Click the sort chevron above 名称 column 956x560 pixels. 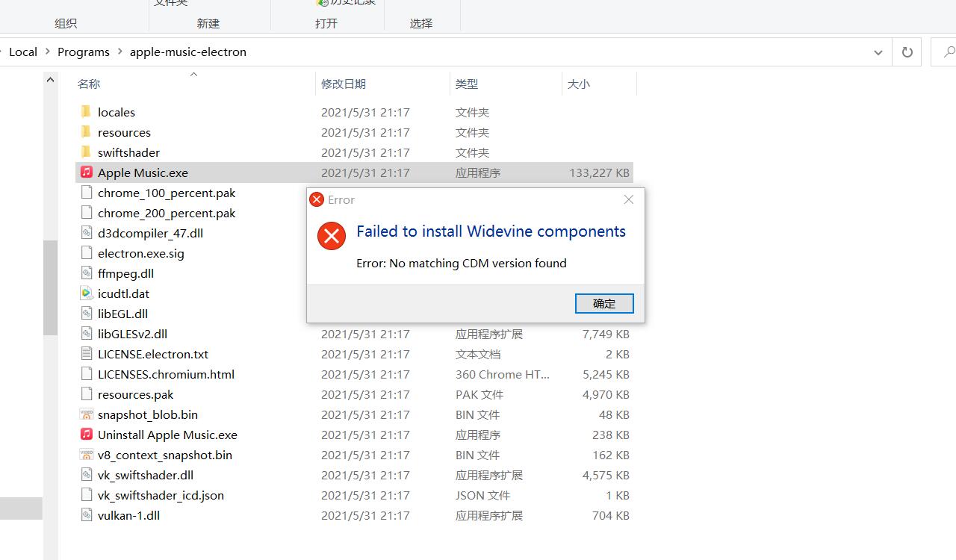tap(193, 74)
